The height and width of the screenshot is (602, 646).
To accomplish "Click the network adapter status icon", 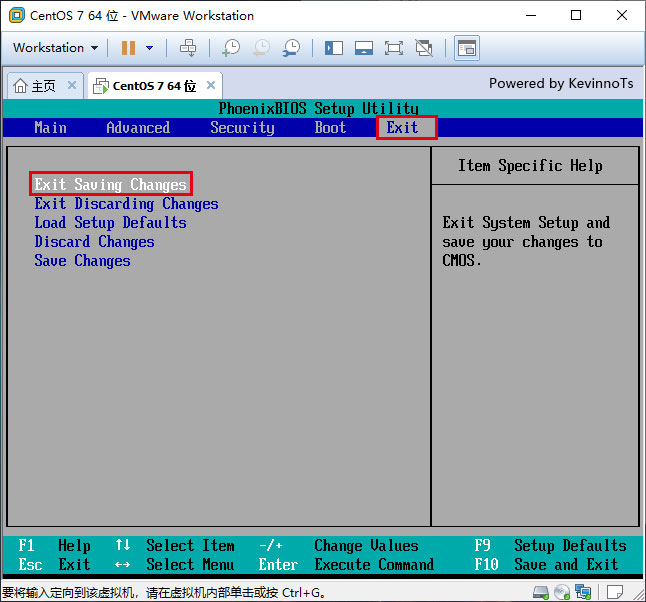I will click(583, 592).
